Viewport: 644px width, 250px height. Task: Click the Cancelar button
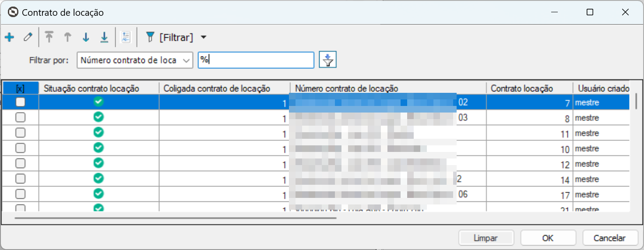tap(609, 238)
